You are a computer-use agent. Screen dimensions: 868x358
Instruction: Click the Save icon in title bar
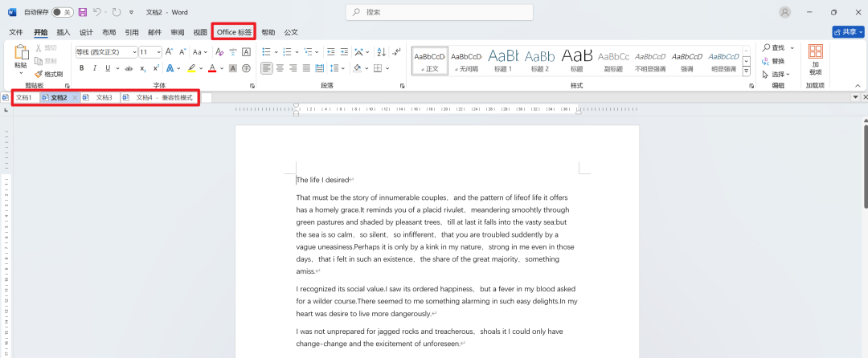(x=83, y=12)
